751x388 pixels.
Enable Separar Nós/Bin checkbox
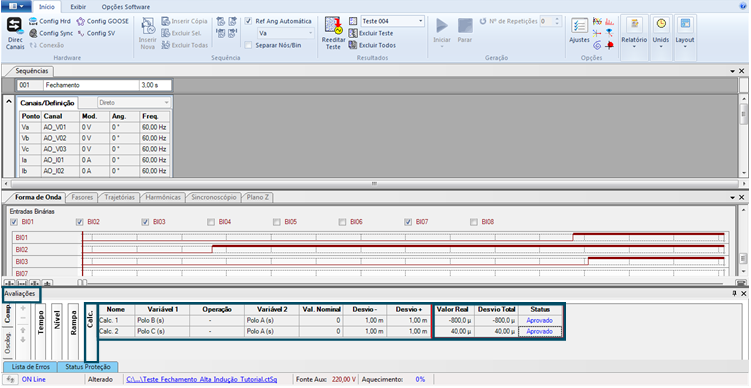(x=248, y=46)
